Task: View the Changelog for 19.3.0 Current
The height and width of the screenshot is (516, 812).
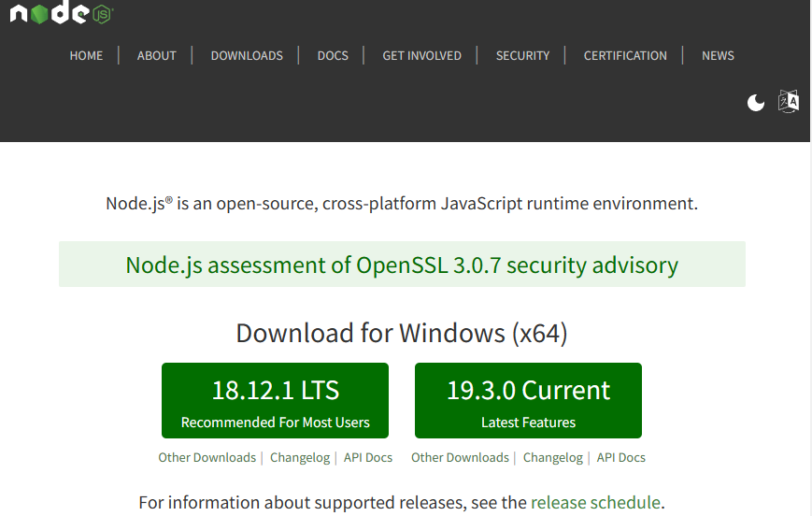Action: point(552,457)
